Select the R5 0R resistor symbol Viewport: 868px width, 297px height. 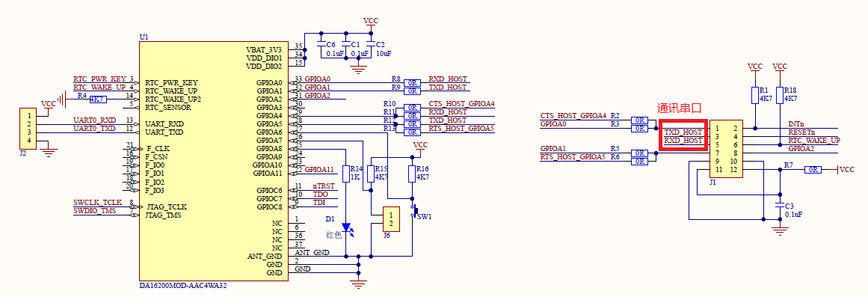(x=639, y=153)
